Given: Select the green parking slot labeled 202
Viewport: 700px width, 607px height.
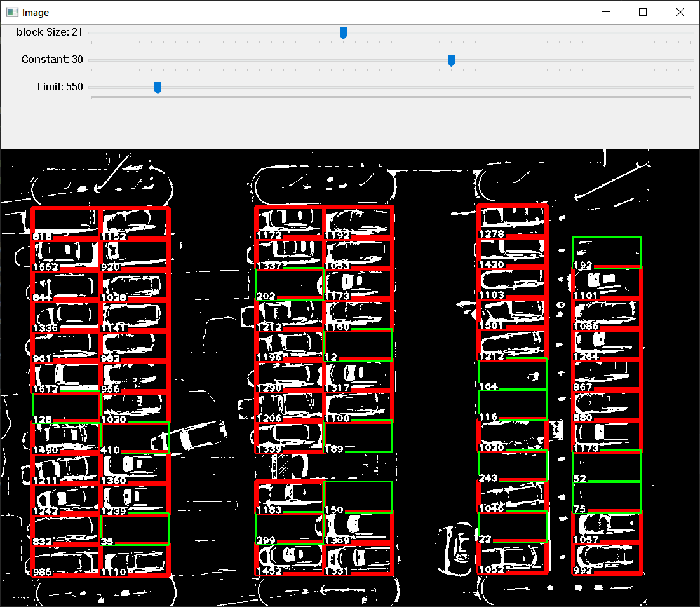Looking at the screenshot, I should click(290, 284).
